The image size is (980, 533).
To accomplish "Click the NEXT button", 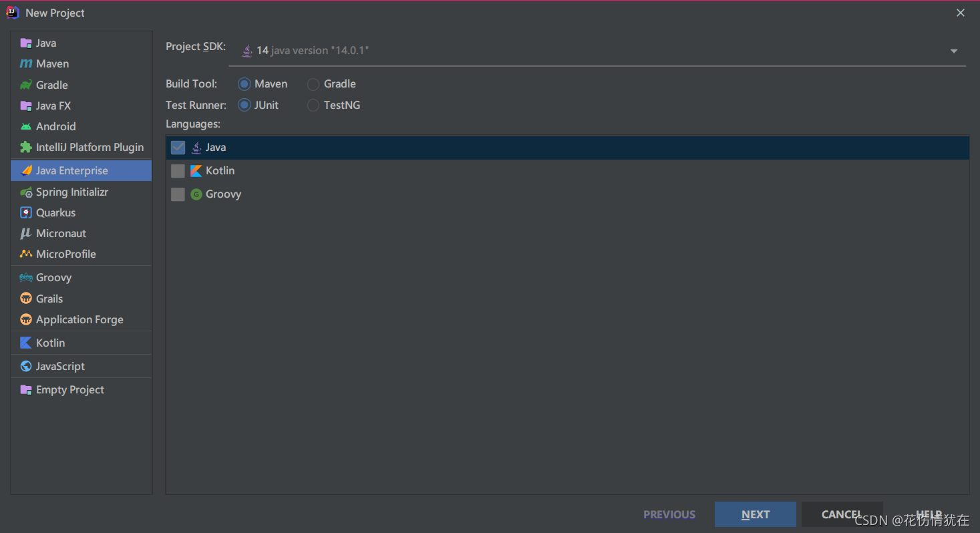I will [756, 514].
